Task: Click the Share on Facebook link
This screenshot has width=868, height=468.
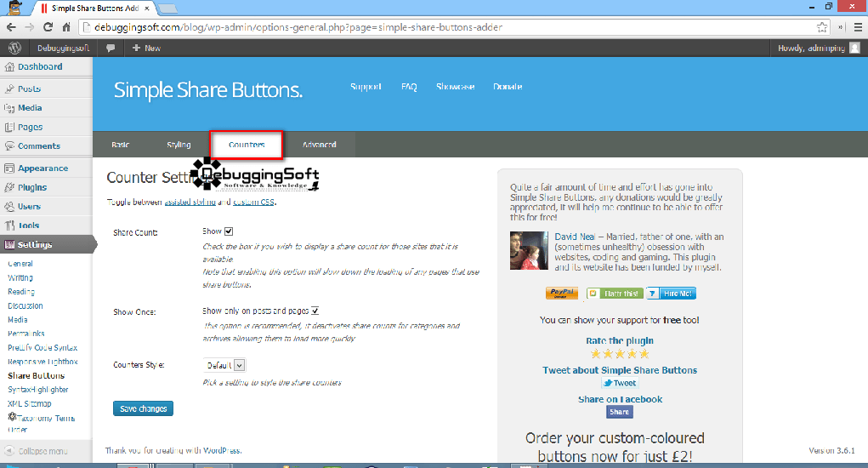Action: [x=620, y=399]
